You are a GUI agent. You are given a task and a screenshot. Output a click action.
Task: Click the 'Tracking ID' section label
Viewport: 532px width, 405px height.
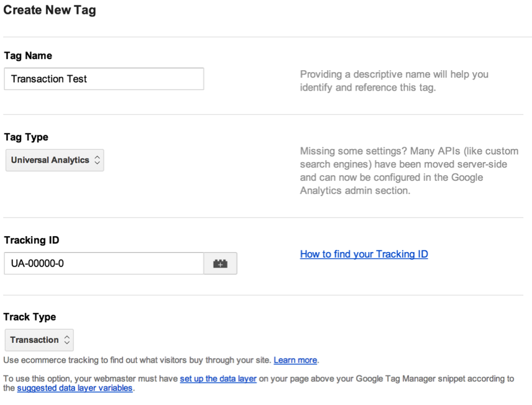pos(32,240)
